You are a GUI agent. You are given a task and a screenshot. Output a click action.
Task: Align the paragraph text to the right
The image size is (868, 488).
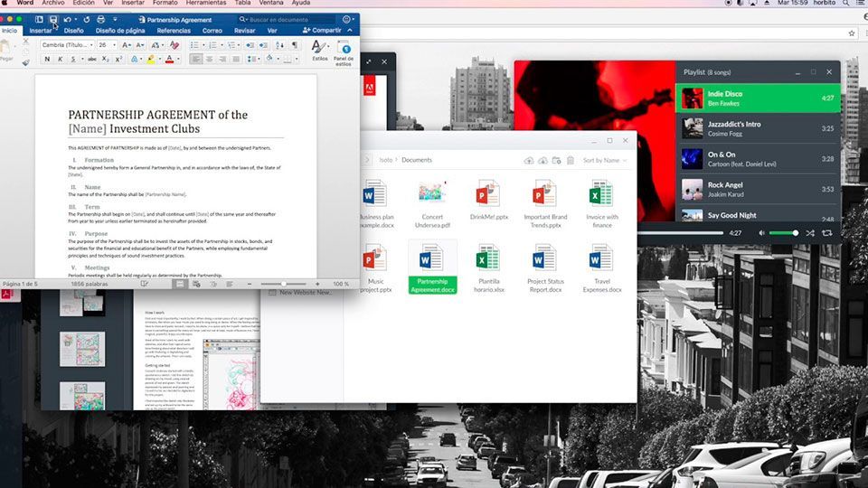pos(222,60)
